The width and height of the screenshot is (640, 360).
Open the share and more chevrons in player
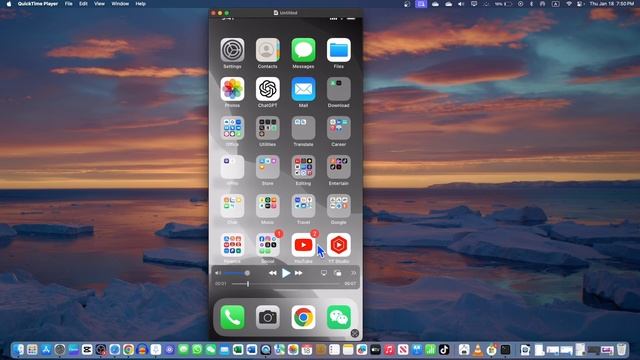point(353,273)
